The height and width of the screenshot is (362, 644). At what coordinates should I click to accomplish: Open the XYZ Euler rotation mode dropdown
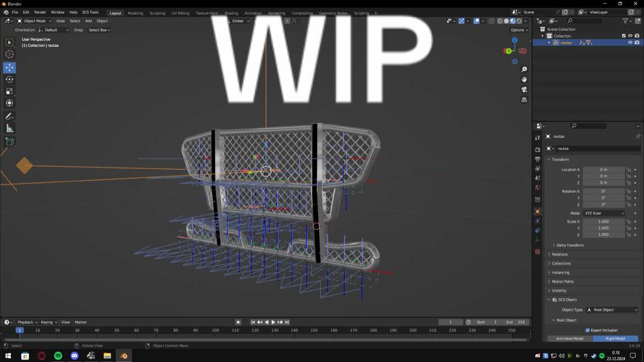pos(604,213)
